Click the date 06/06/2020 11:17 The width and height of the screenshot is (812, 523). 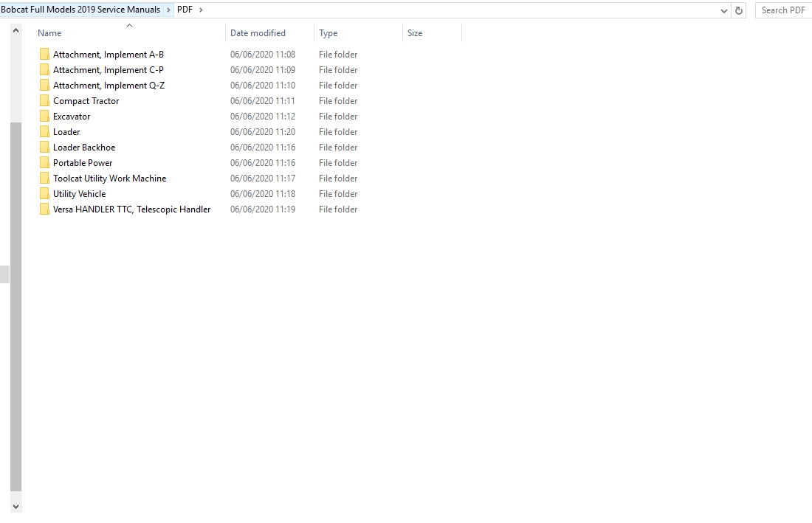tap(263, 179)
